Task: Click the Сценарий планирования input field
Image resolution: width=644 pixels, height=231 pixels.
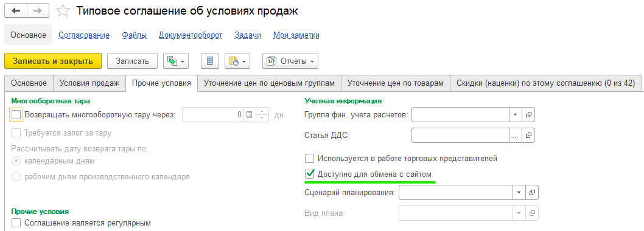Action: 456,192
